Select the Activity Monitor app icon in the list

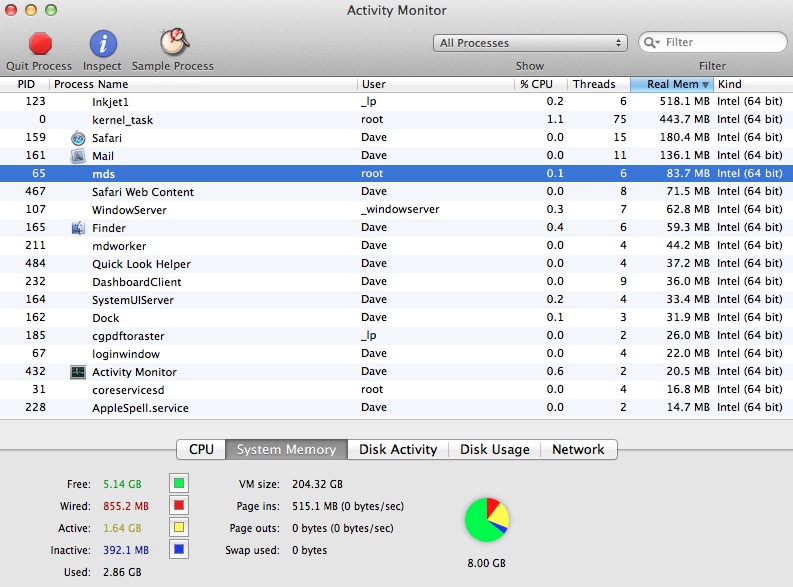coord(78,372)
